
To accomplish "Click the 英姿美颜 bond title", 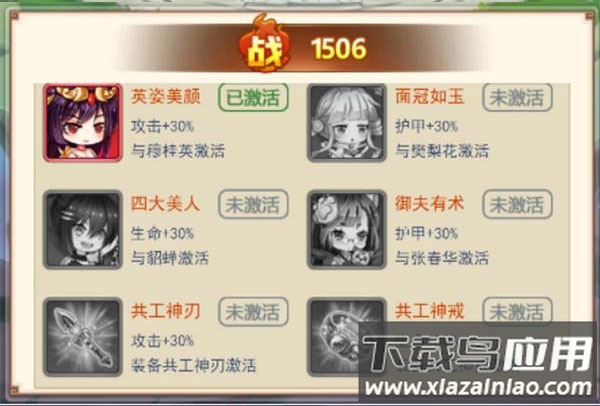I will click(165, 96).
